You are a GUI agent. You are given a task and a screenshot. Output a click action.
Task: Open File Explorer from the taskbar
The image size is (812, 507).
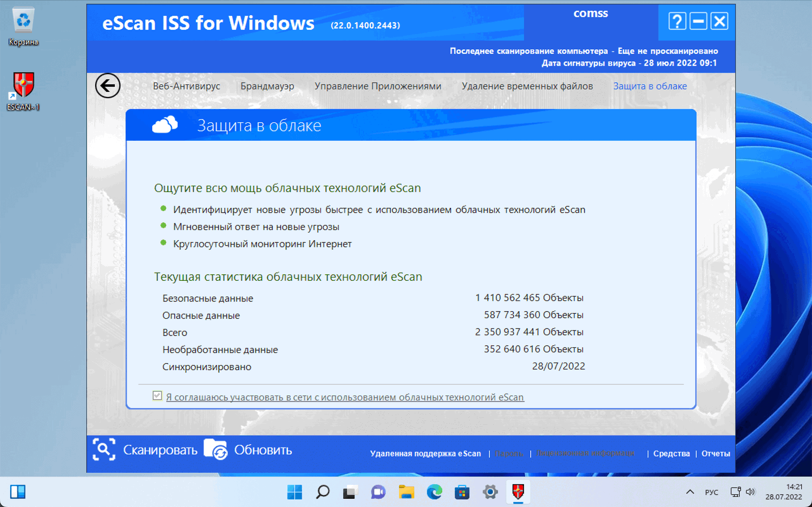[406, 492]
